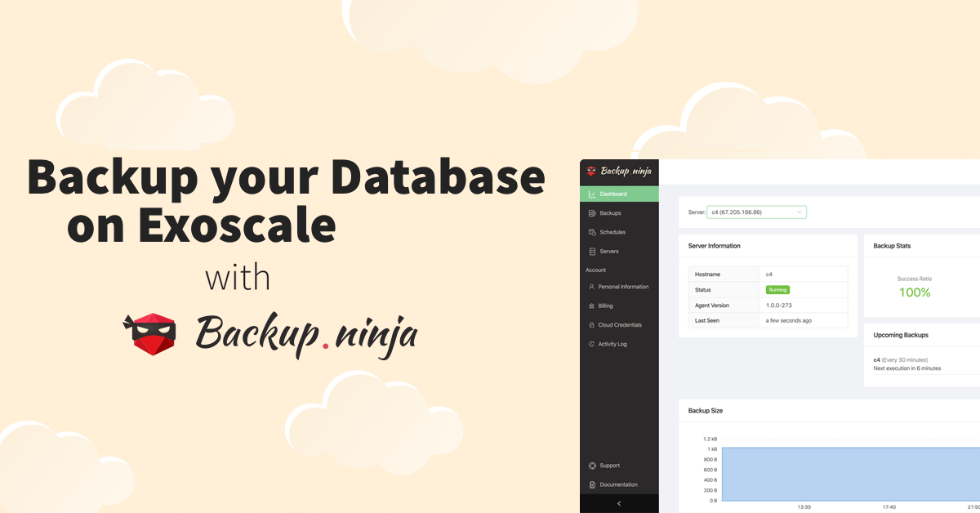Click the Agent Version label
Viewport: 980px width, 513px height.
(711, 306)
